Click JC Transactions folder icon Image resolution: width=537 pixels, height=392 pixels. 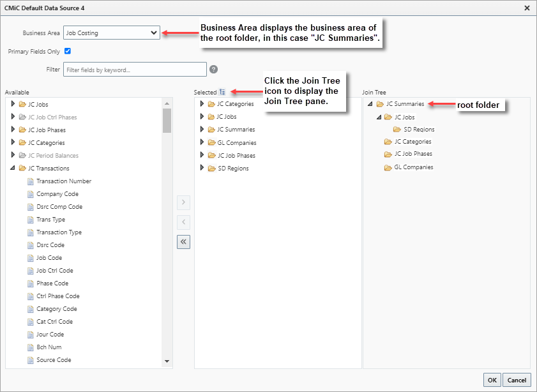(22, 168)
